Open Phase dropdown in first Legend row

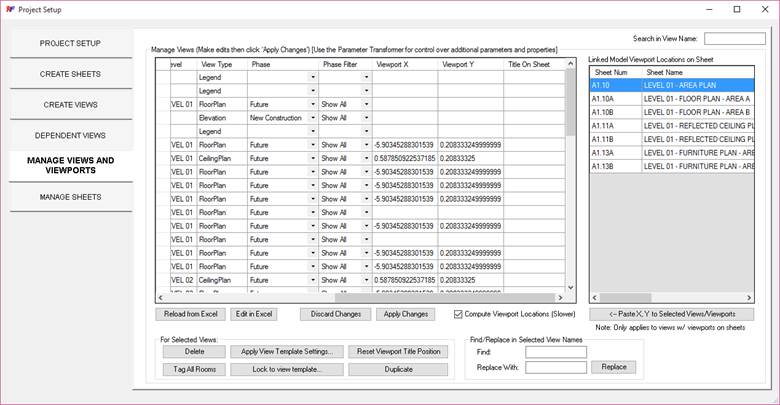(x=311, y=76)
